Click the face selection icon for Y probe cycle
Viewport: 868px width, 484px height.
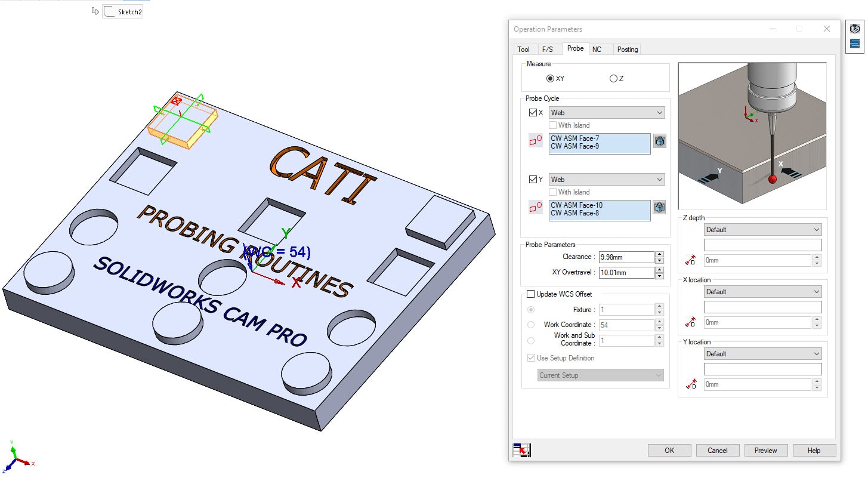(535, 208)
